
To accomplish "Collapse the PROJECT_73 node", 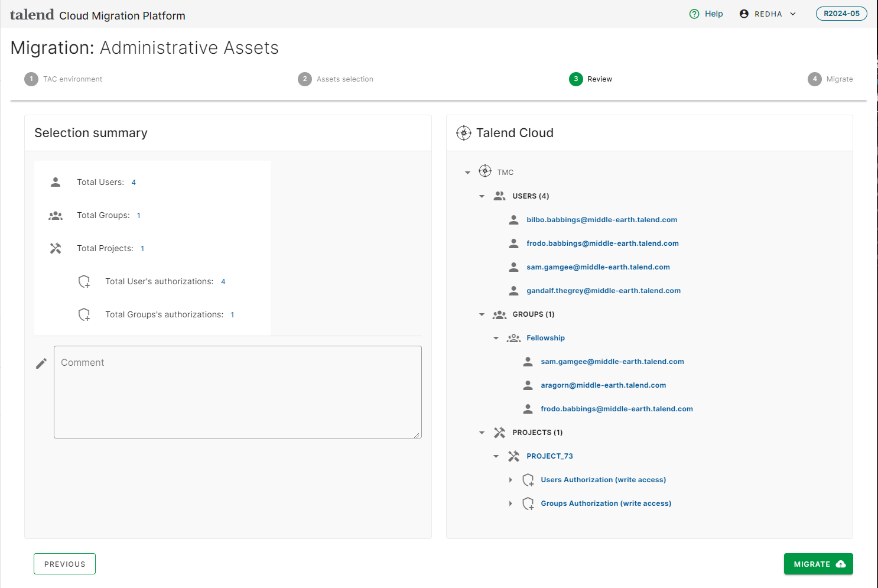I will 496,456.
